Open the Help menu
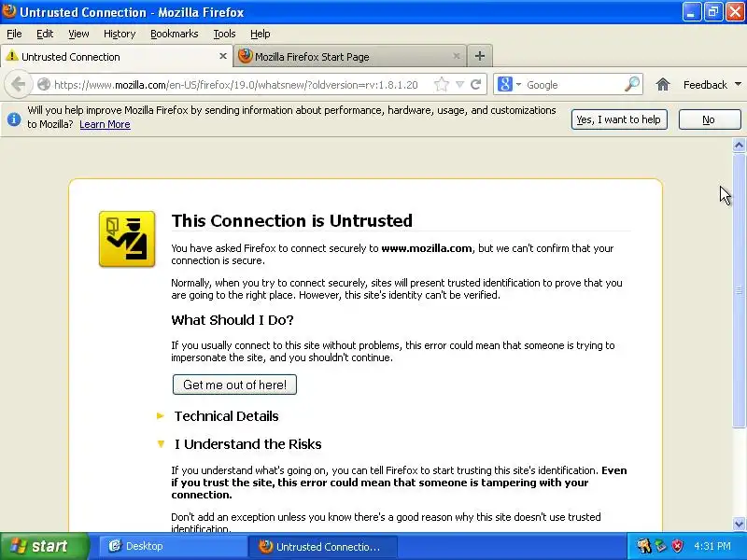 tap(261, 34)
